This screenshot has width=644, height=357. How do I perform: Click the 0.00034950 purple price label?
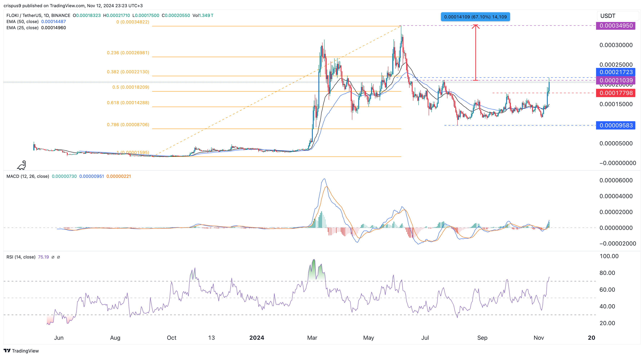(x=616, y=26)
